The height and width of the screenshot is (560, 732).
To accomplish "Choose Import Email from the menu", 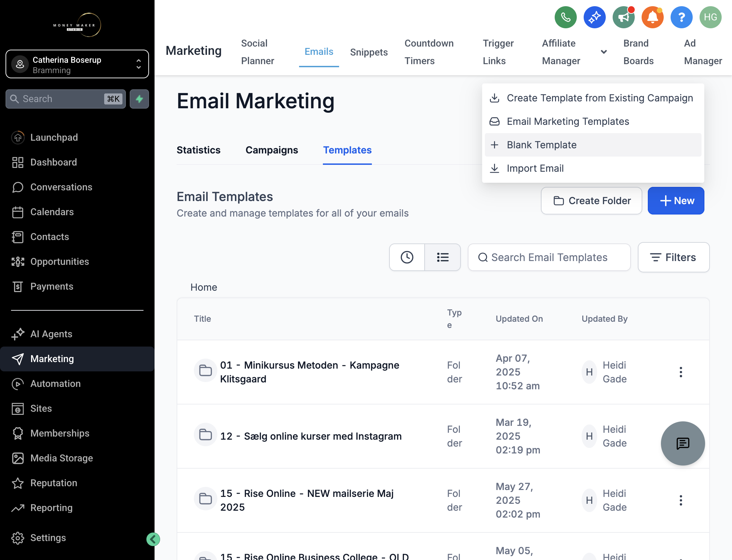I will pos(593,168).
